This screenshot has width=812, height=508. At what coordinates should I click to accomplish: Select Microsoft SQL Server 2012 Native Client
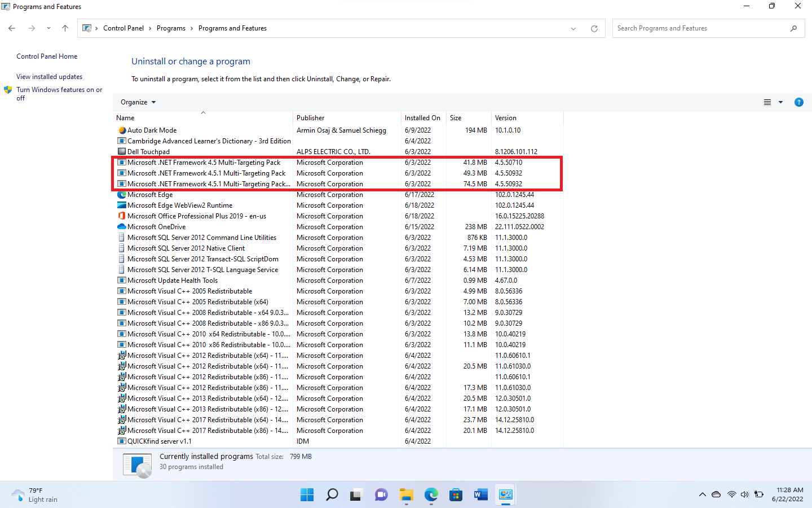coord(186,248)
